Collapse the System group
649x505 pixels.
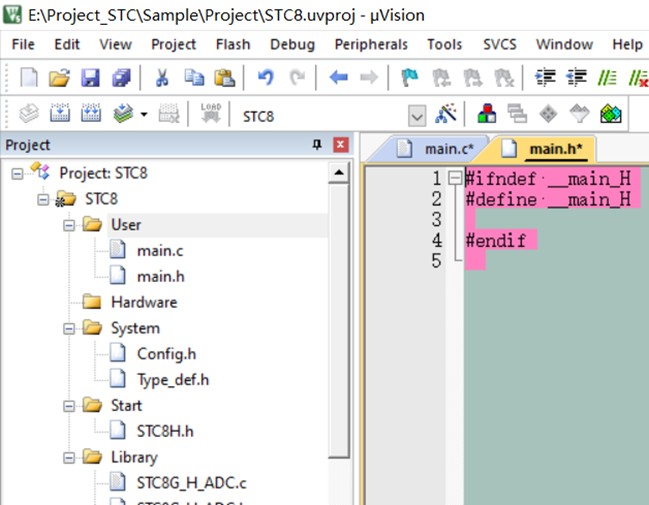[x=69, y=329]
